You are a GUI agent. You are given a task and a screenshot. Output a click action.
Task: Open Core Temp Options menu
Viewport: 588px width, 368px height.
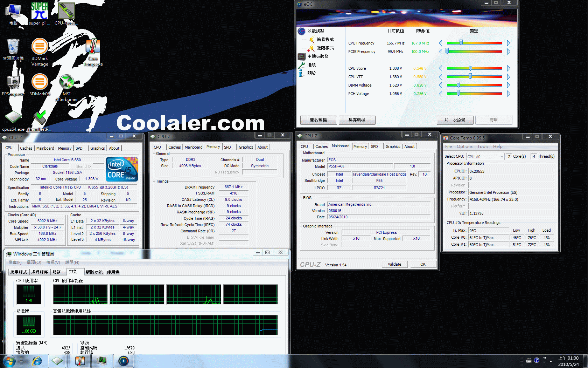464,146
